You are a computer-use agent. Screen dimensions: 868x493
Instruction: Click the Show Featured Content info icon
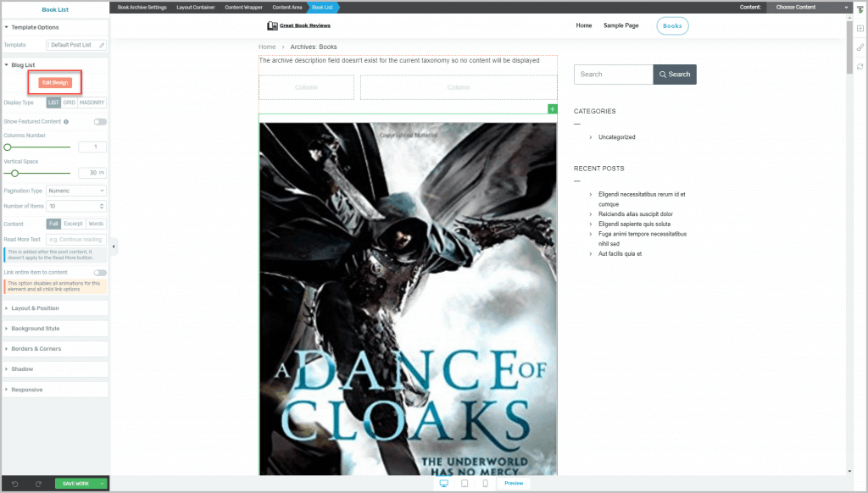[66, 122]
